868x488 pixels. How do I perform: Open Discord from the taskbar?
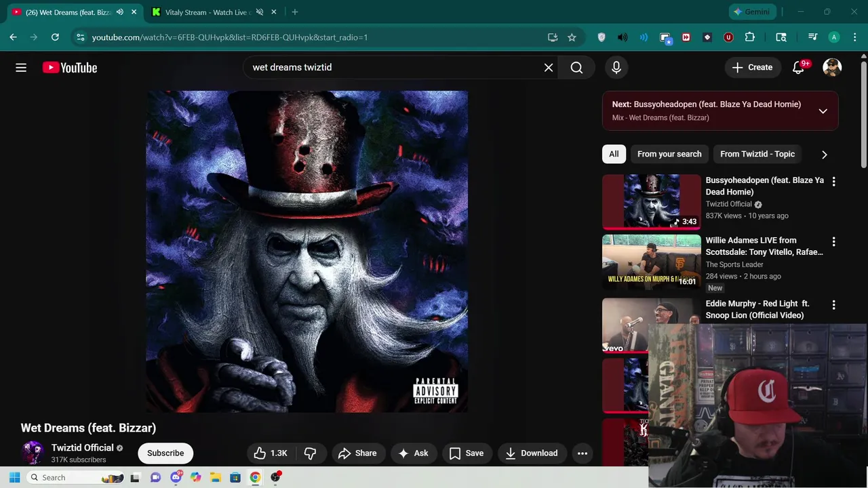pyautogui.click(x=176, y=477)
